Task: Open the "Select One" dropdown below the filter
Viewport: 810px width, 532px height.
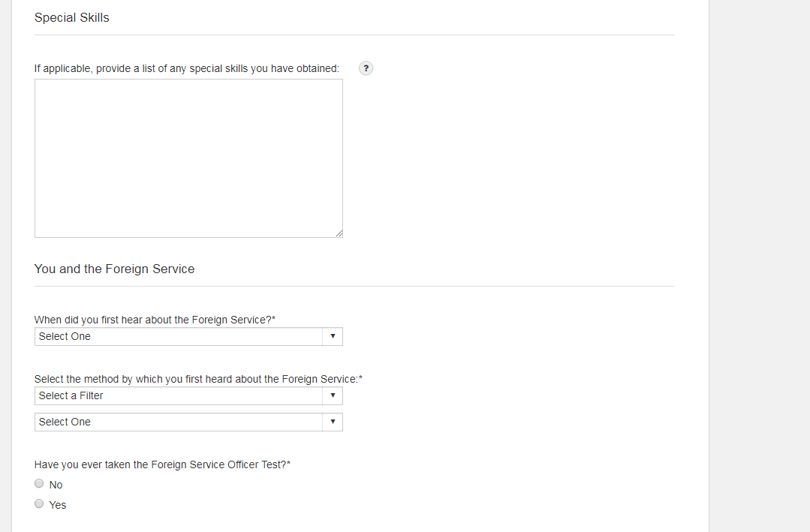Action: pos(180,422)
